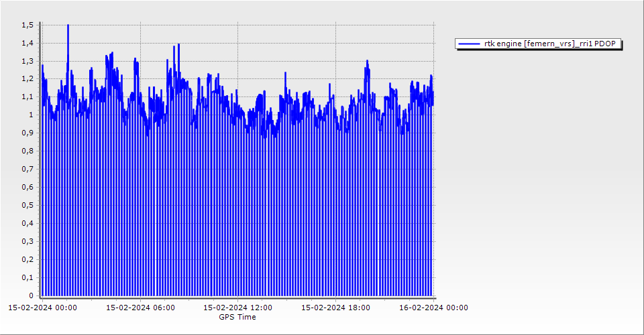Click the 1,4 value on the vertical axis
The height and width of the screenshot is (335, 644).
pos(27,43)
